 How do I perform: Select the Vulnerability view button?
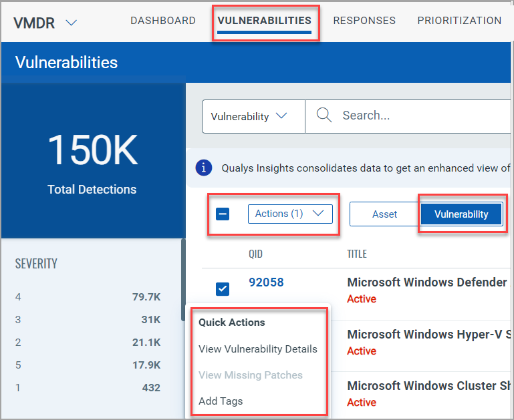(x=461, y=214)
